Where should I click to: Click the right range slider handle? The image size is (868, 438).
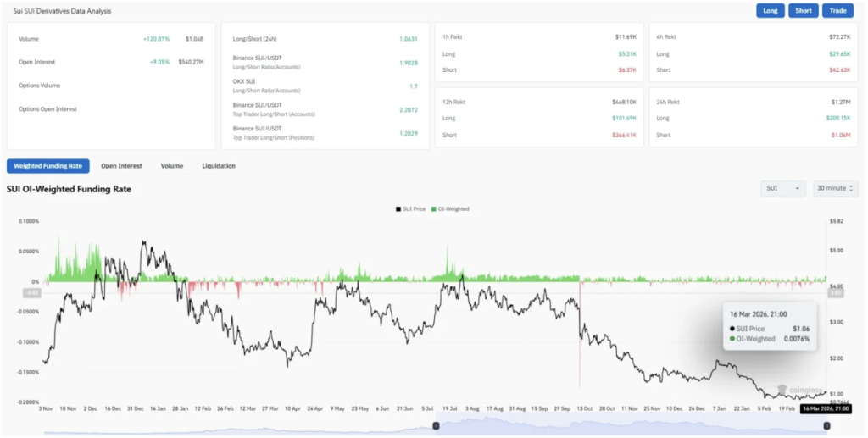point(826,424)
